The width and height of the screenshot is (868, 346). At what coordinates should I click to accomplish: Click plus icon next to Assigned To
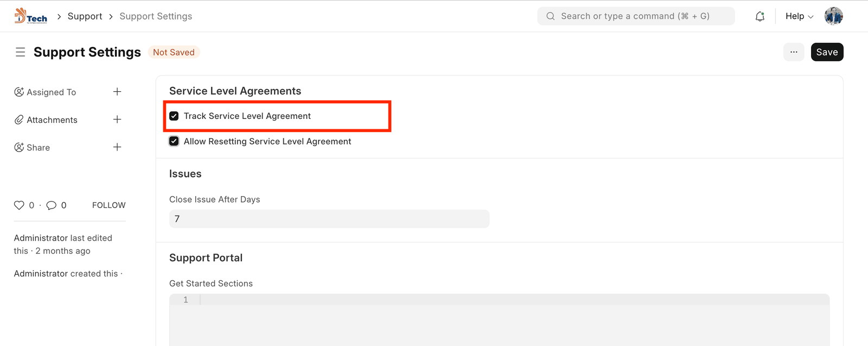pyautogui.click(x=117, y=92)
